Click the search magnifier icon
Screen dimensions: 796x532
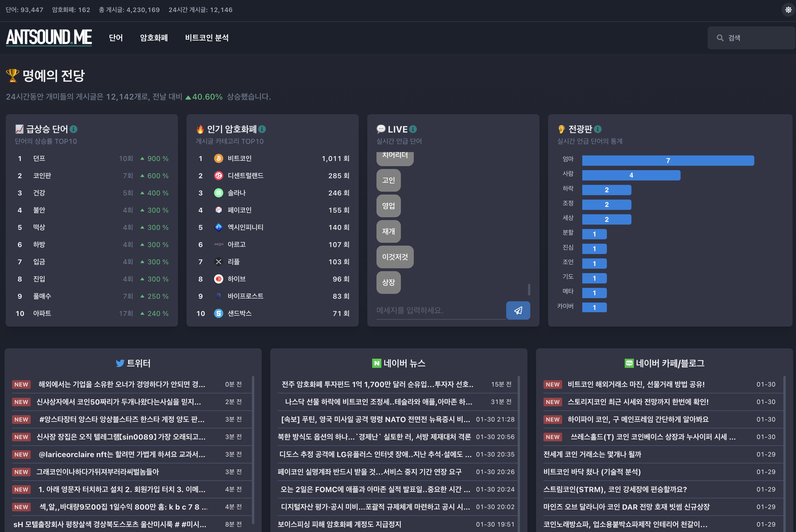click(720, 38)
